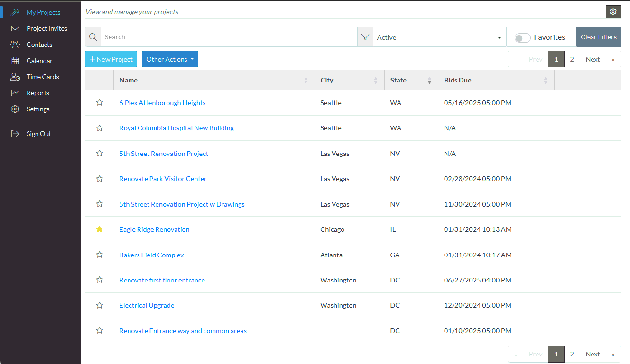630x364 pixels.
Task: Star Renovate first floor entrance
Action: pyautogui.click(x=99, y=280)
